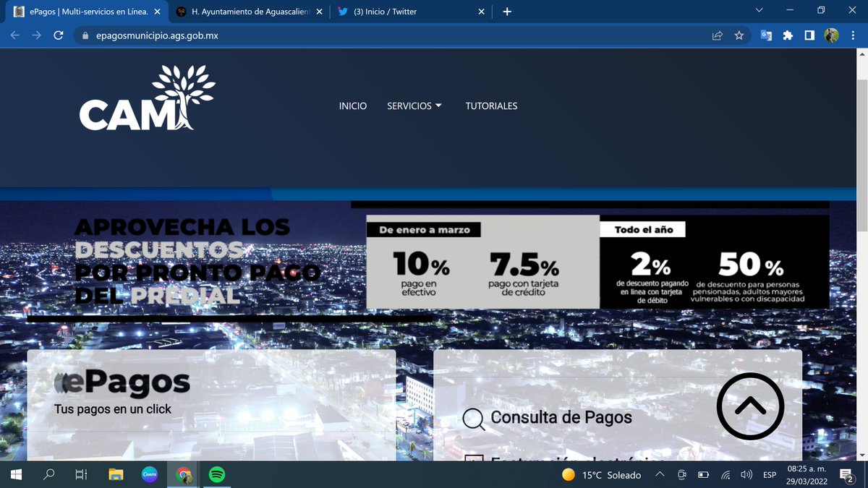Open the Consulta de Pagos link
The width and height of the screenshot is (868, 488).
561,417
